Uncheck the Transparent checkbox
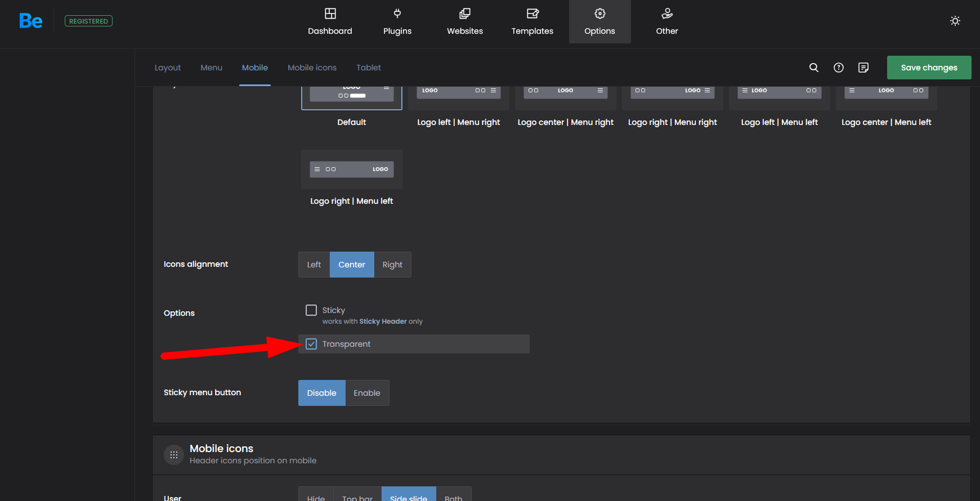Image resolution: width=980 pixels, height=501 pixels. (x=311, y=344)
